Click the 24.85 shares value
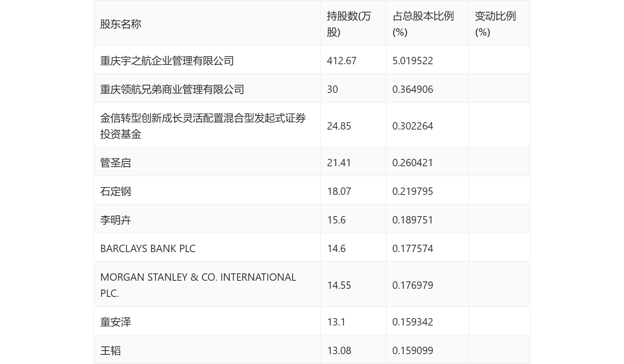 coord(339,126)
